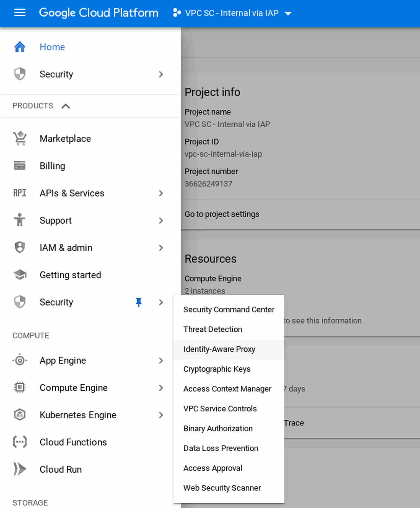Click the pinned Security shield icon in products

click(x=20, y=302)
